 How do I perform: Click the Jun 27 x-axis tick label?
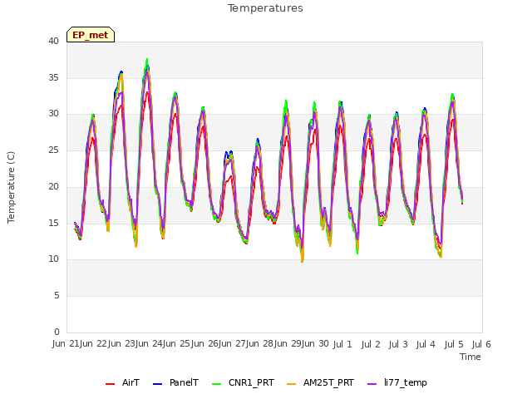coord(233,344)
